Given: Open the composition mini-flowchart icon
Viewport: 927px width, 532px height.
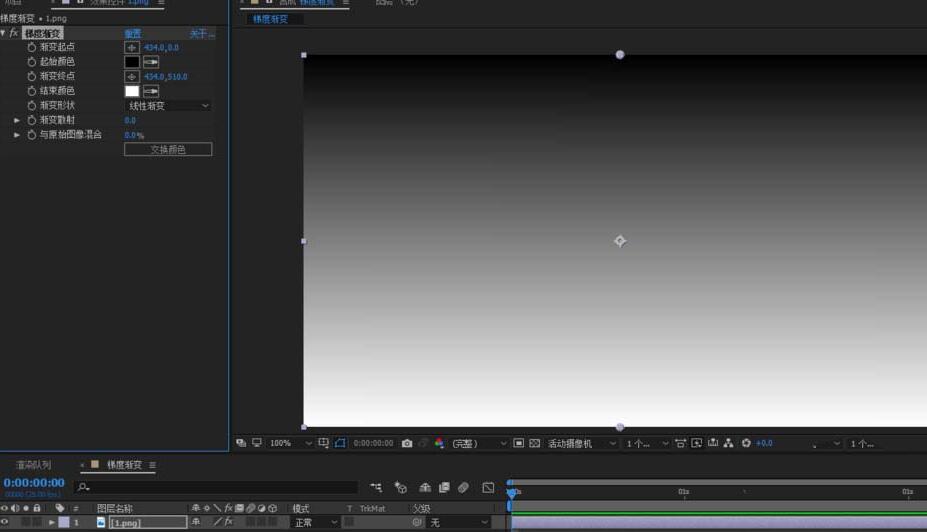Looking at the screenshot, I should (376, 487).
